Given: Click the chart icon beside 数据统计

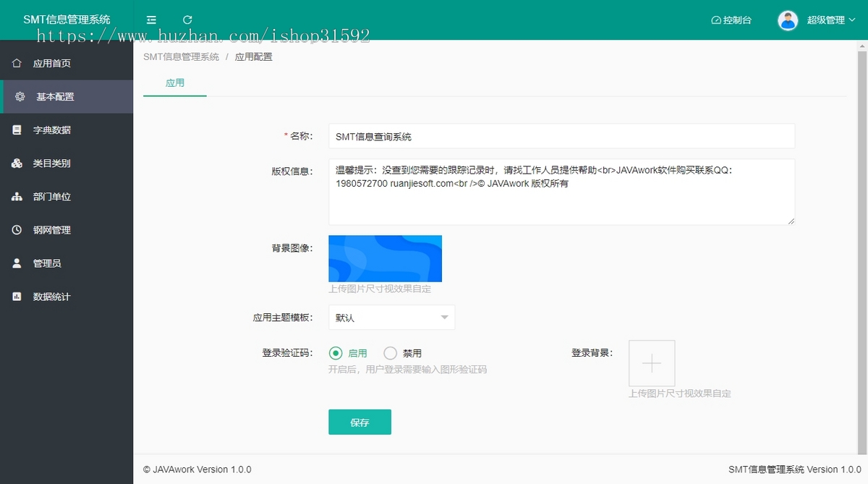Looking at the screenshot, I should (17, 297).
